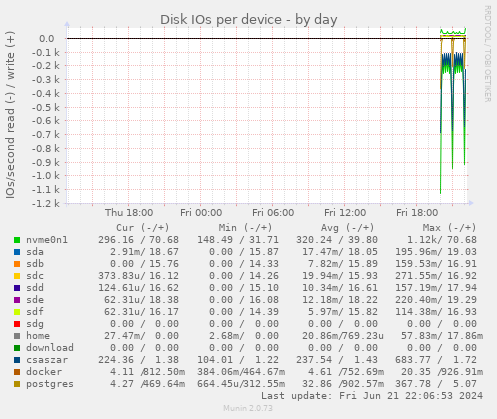Click nvme0n1 Cur value '296.16 / 70.68'
Image resolution: width=497 pixels, height=419 pixels.
138,240
